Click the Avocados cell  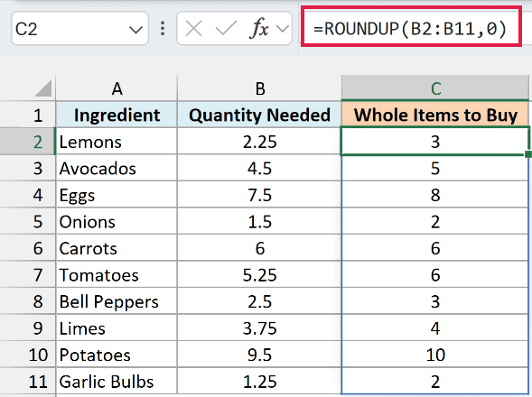(117, 168)
